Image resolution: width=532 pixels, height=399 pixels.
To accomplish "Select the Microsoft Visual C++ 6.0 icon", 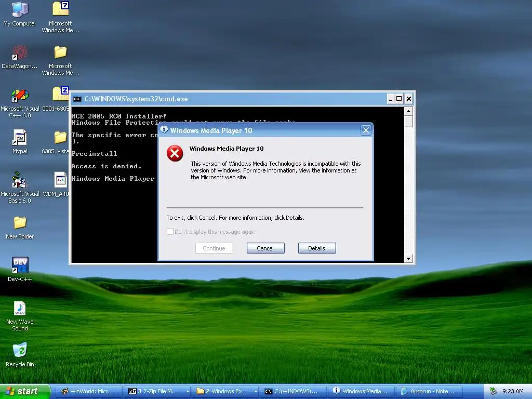I will (20, 103).
